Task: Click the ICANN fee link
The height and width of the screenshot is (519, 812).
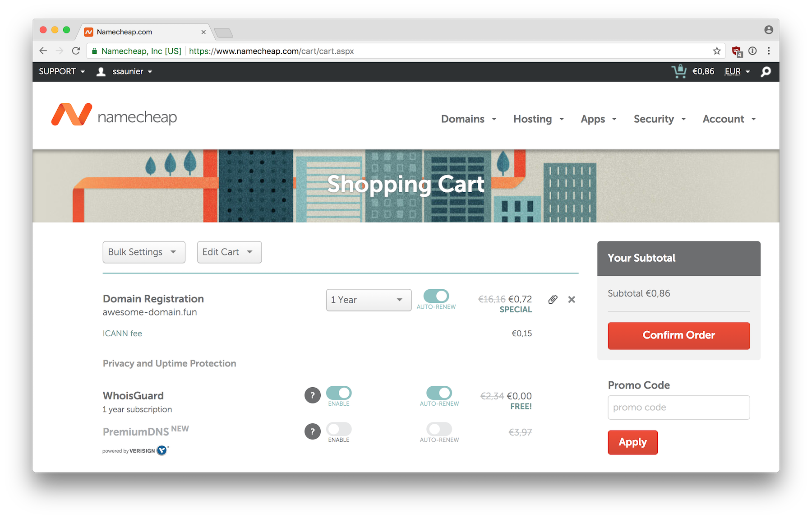Action: 122,334
